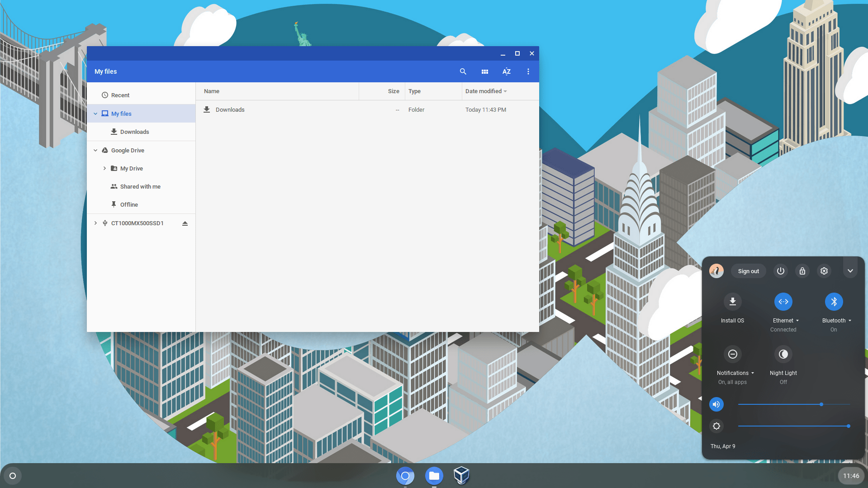The image size is (868, 488).
Task: Open the launcher circle button
Action: pyautogui.click(x=13, y=476)
